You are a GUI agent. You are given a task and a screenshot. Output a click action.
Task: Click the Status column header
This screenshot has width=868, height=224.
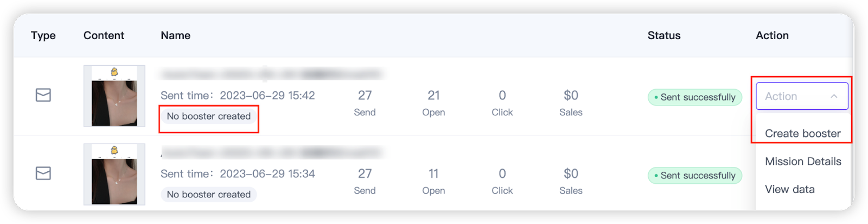pos(664,35)
